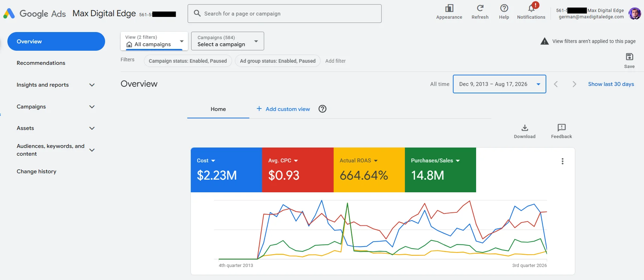Click the Max Digital Edge account name
Image resolution: width=644 pixels, height=280 pixels.
click(104, 13)
